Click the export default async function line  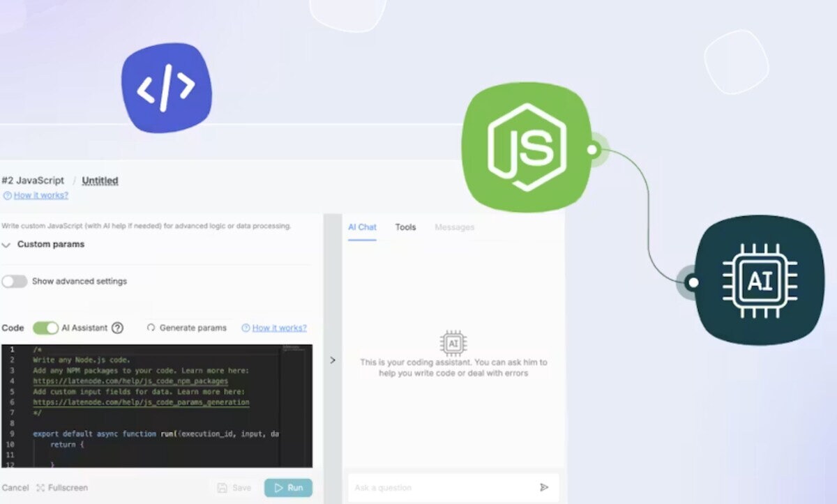pos(156,434)
